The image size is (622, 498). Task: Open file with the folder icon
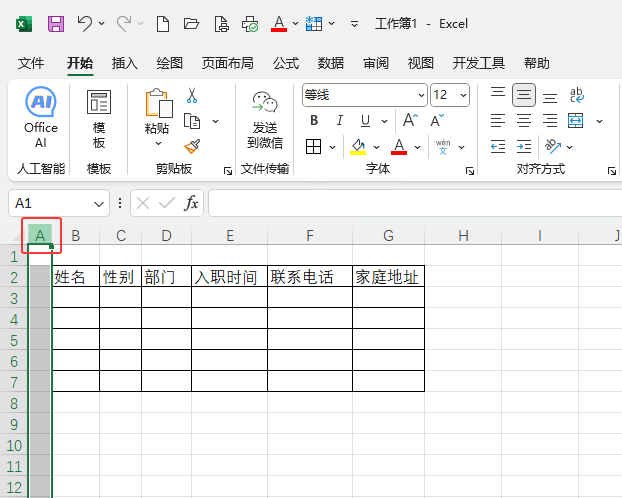click(191, 24)
